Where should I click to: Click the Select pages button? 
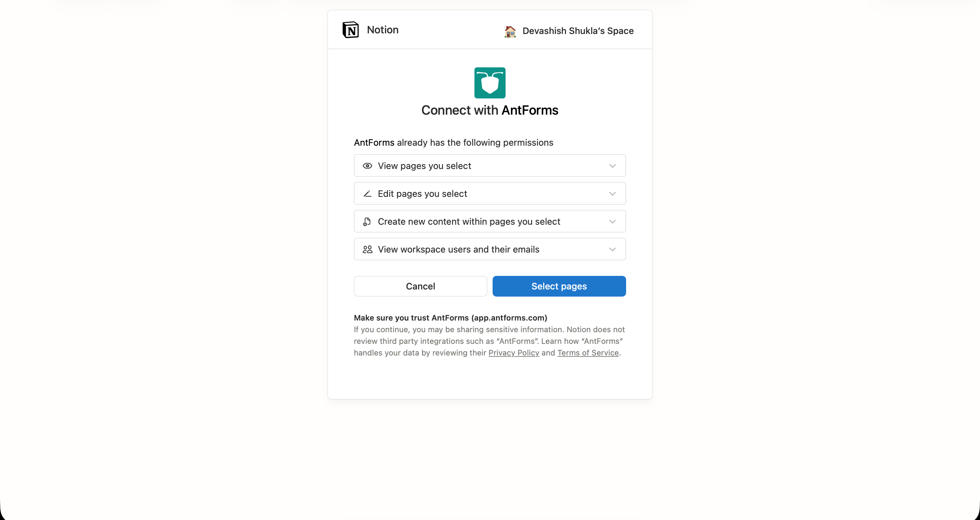[559, 286]
